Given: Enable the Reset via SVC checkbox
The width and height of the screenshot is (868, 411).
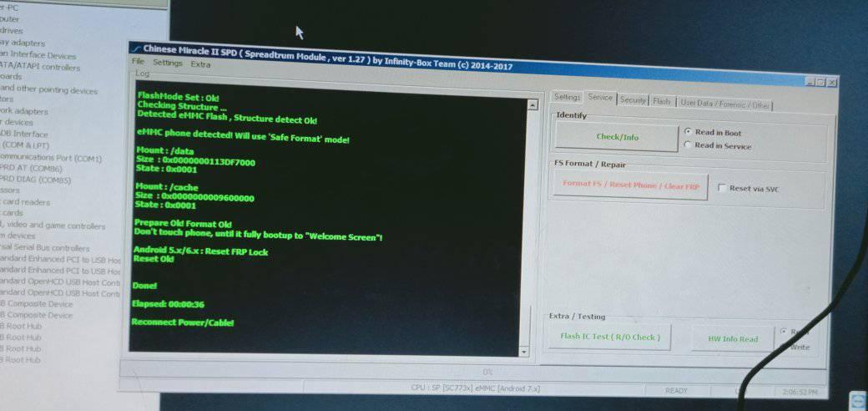Looking at the screenshot, I should (x=749, y=189).
